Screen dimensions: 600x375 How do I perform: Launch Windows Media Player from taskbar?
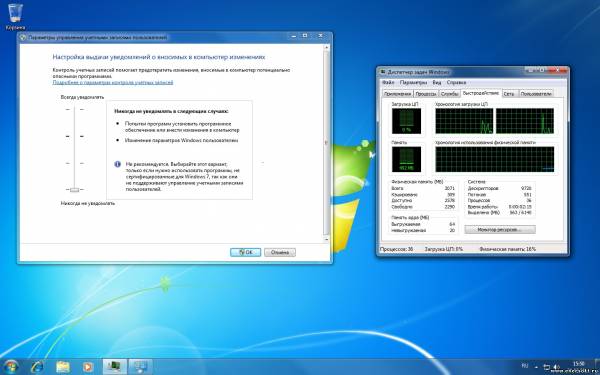(88, 367)
